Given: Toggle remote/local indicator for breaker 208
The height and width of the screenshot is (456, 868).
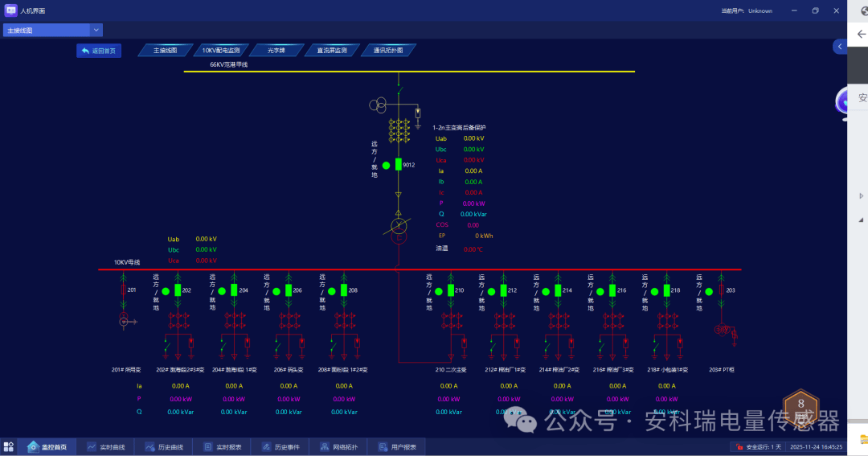Looking at the screenshot, I should (x=332, y=291).
